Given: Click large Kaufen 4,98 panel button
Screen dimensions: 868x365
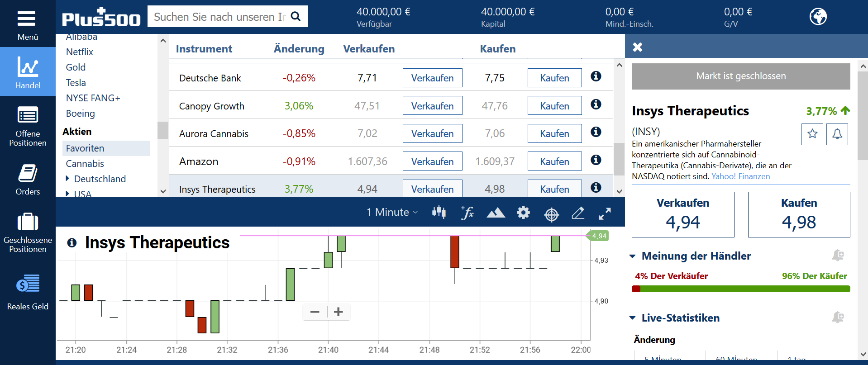Looking at the screenshot, I should click(x=799, y=215).
